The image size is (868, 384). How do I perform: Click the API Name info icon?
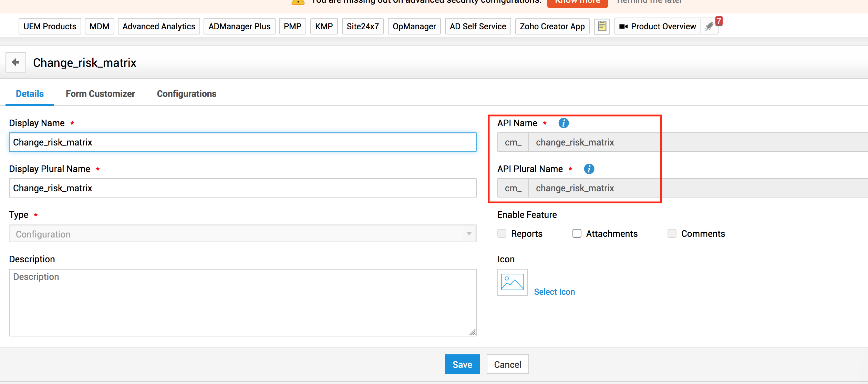click(564, 123)
